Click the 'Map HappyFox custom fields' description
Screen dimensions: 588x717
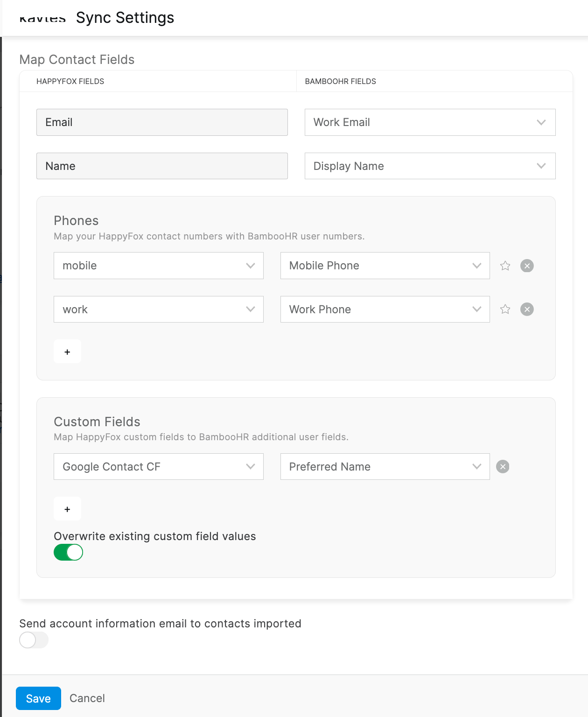click(201, 437)
